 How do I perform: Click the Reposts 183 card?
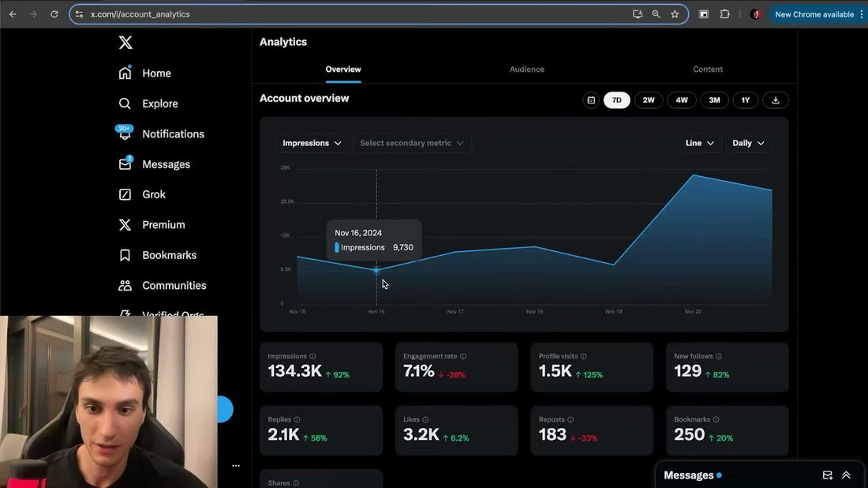point(592,430)
